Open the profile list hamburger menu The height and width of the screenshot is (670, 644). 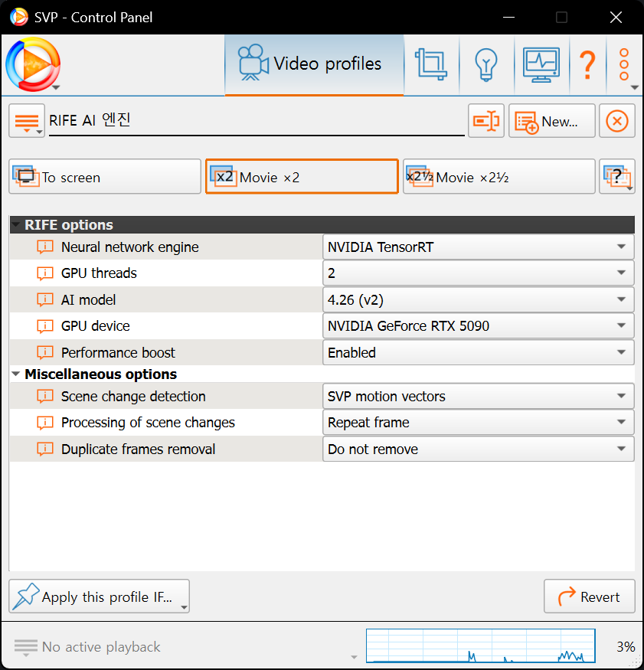click(x=27, y=121)
